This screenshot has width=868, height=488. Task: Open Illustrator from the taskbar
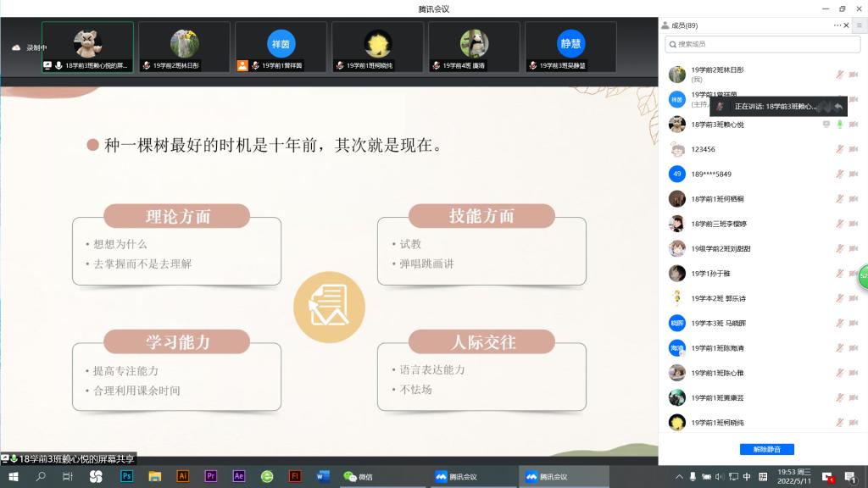(x=182, y=477)
